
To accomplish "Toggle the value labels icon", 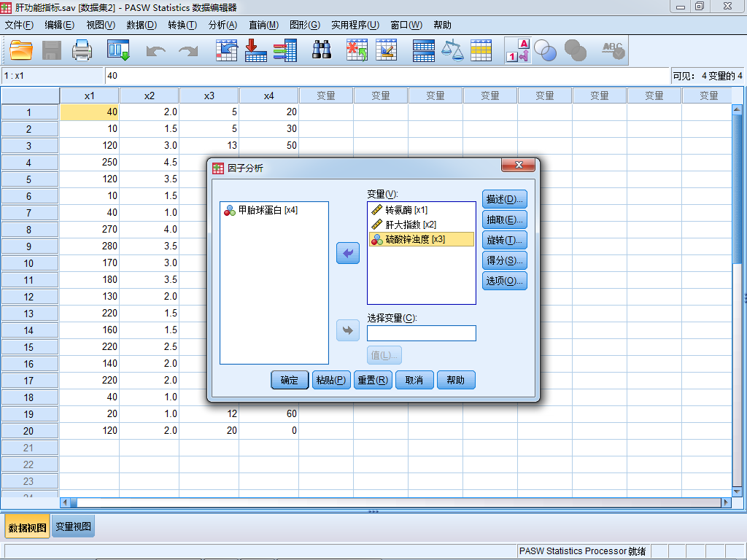I will point(518,50).
